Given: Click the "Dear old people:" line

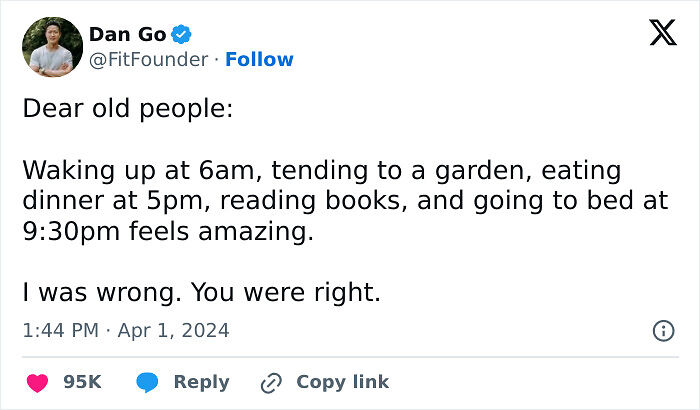Looking at the screenshot, I should [x=127, y=108].
